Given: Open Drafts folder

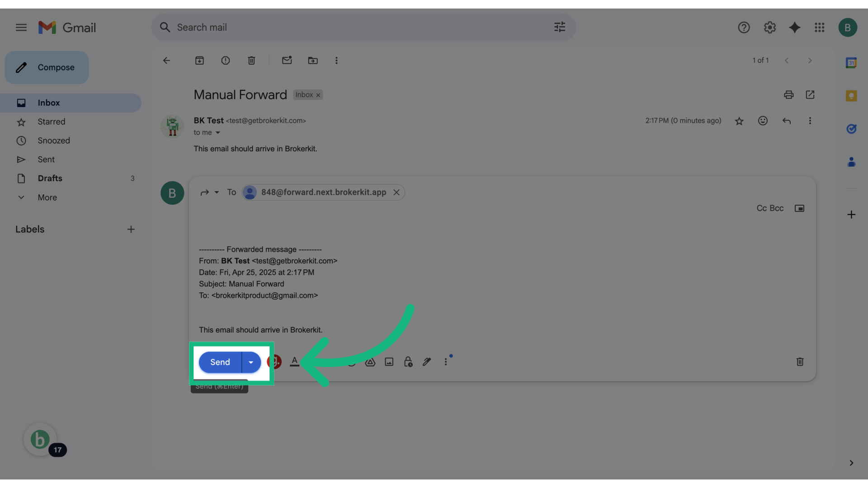Looking at the screenshot, I should click(x=71, y=178).
